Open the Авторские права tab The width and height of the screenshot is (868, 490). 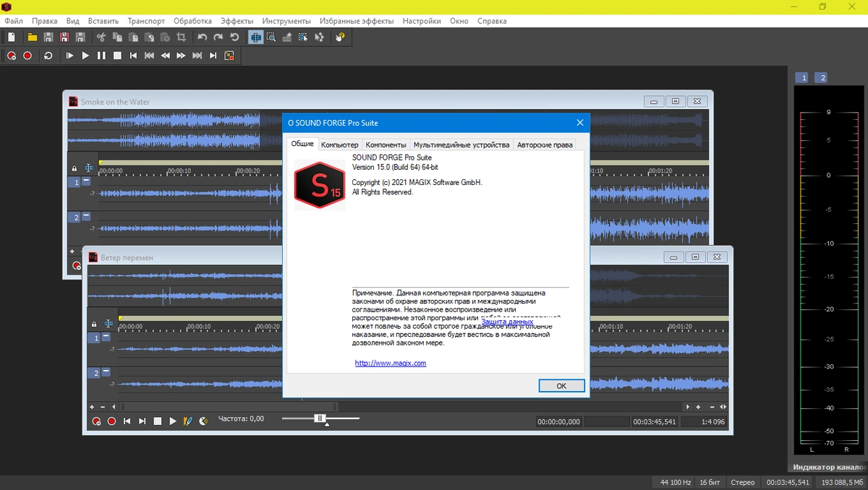[545, 145]
